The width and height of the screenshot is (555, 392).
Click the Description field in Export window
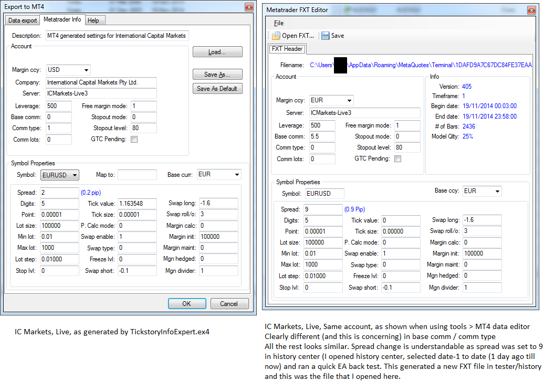click(x=117, y=36)
